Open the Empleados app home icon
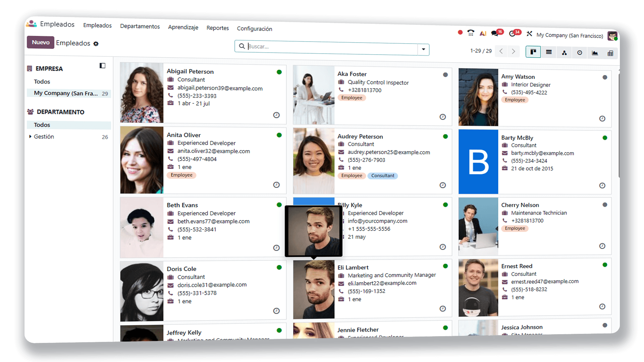The height and width of the screenshot is (362, 644). coord(32,23)
